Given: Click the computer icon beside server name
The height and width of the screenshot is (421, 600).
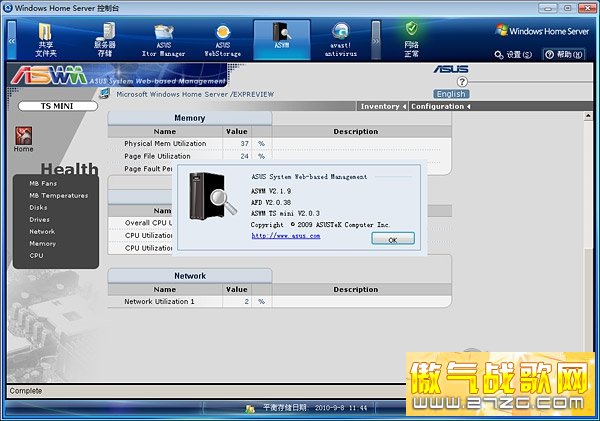Looking at the screenshot, I should 104,93.
